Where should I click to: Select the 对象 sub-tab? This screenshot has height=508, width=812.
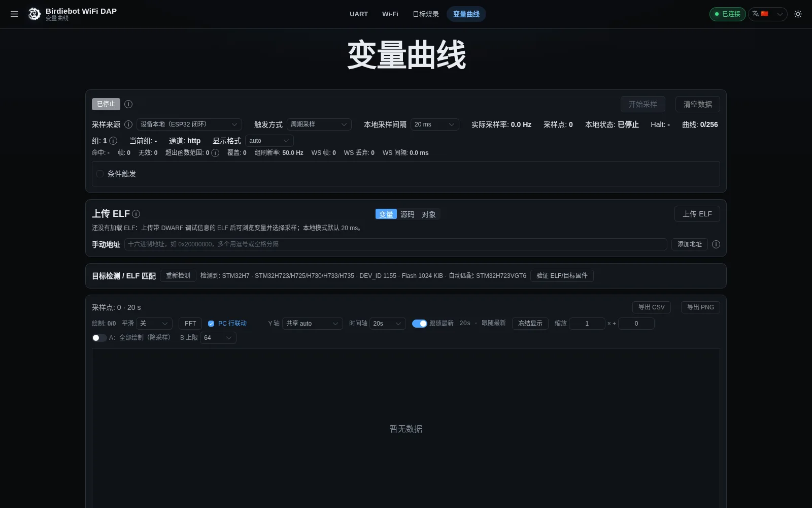click(429, 214)
